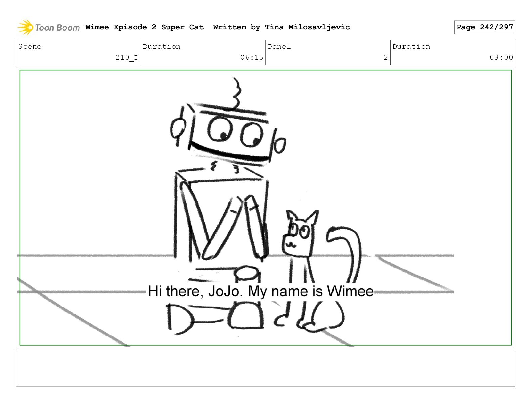Select the panel number '2'

click(386, 57)
